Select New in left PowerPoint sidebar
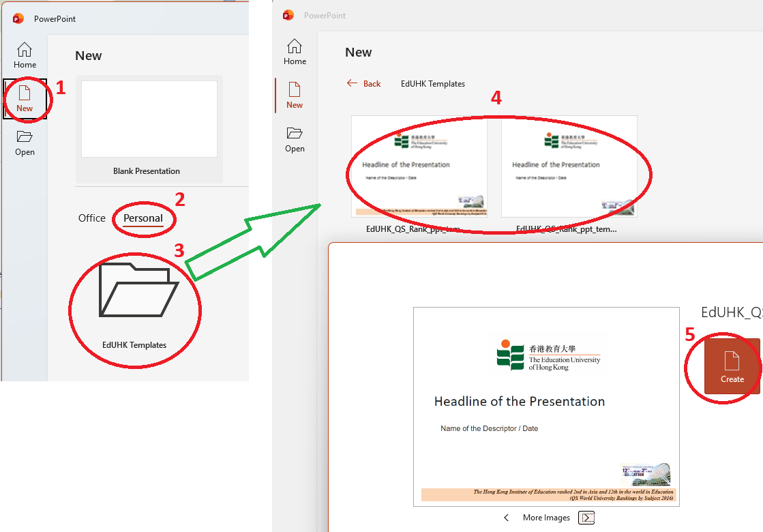This screenshot has height=532, width=763. (25, 99)
